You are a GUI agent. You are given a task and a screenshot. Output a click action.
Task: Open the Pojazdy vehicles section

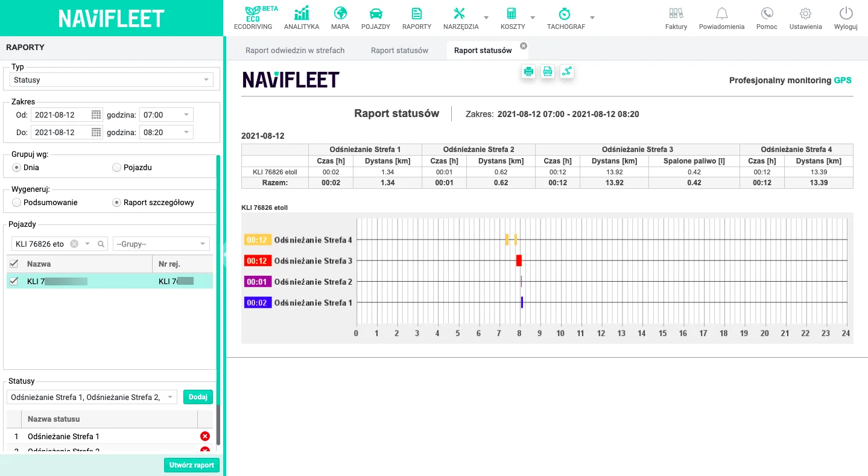tap(376, 18)
